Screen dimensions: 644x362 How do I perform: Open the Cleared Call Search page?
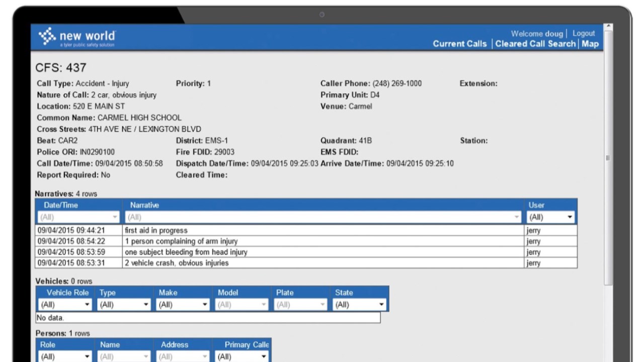(x=535, y=44)
